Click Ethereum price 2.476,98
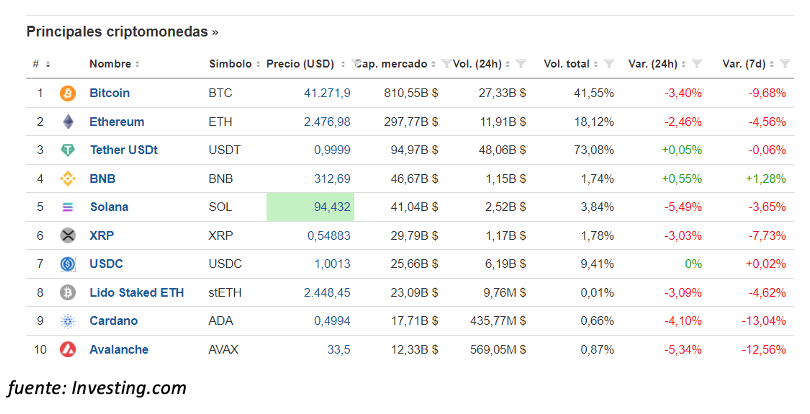This screenshot has width=810, height=414. pos(327,122)
